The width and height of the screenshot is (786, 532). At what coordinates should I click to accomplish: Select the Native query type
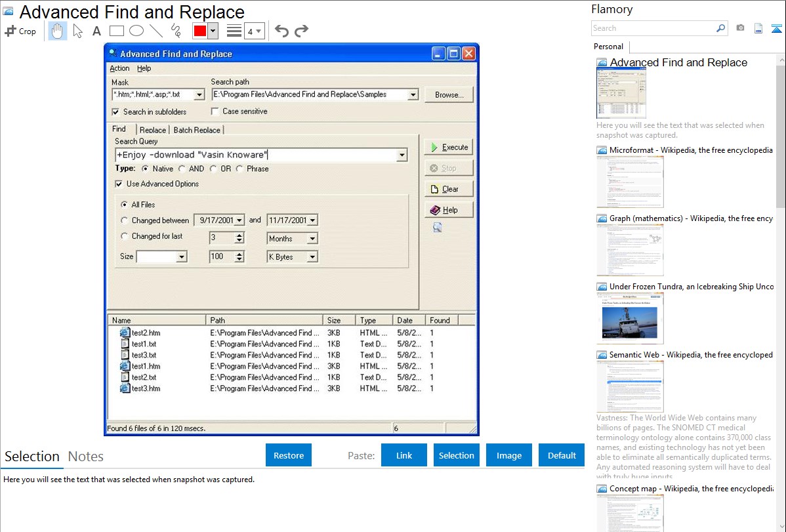tap(146, 169)
